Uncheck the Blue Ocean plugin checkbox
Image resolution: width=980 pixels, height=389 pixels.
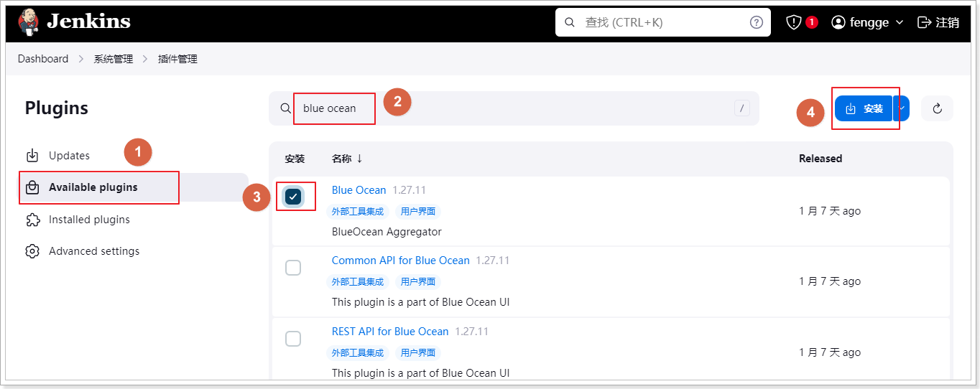(293, 197)
